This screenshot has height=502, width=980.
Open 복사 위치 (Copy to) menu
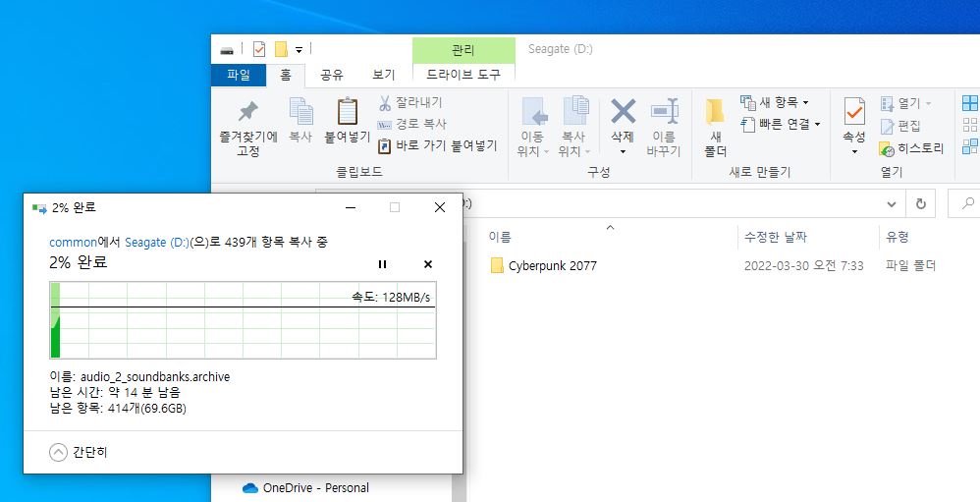[x=575, y=128]
